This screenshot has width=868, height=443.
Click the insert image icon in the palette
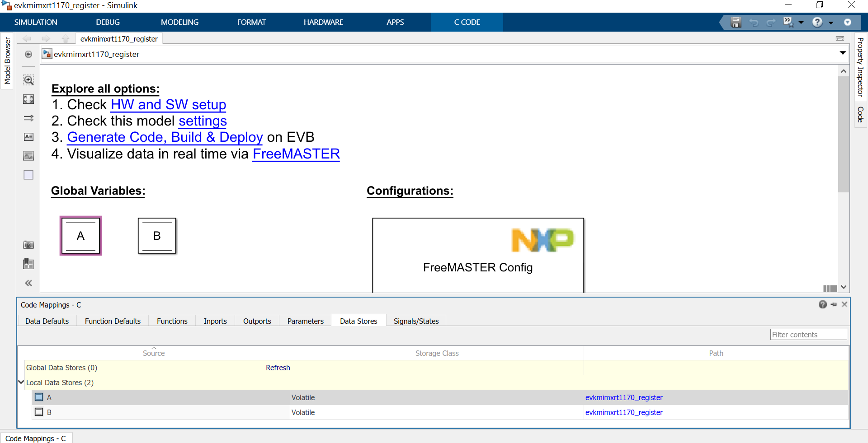(x=28, y=156)
